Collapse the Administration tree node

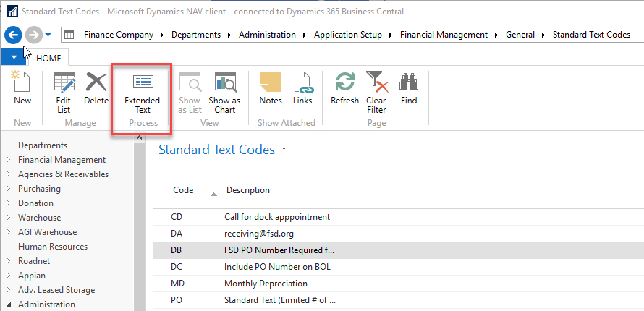pos(9,304)
